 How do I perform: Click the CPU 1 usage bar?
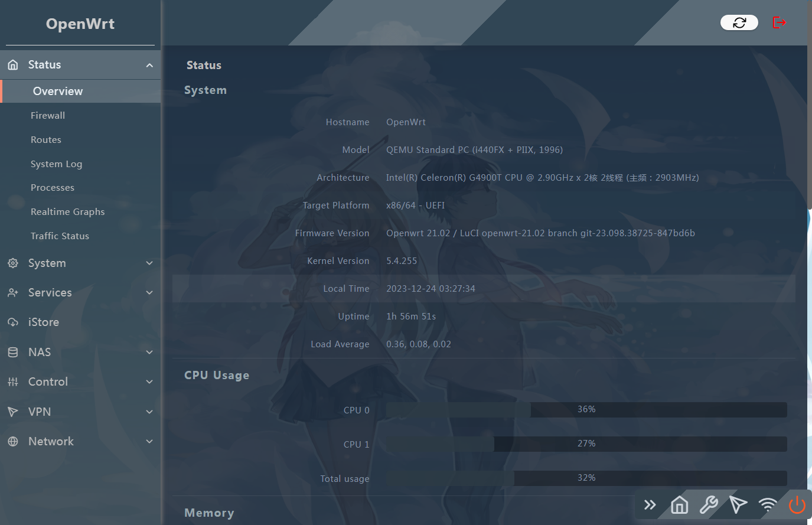pos(586,444)
